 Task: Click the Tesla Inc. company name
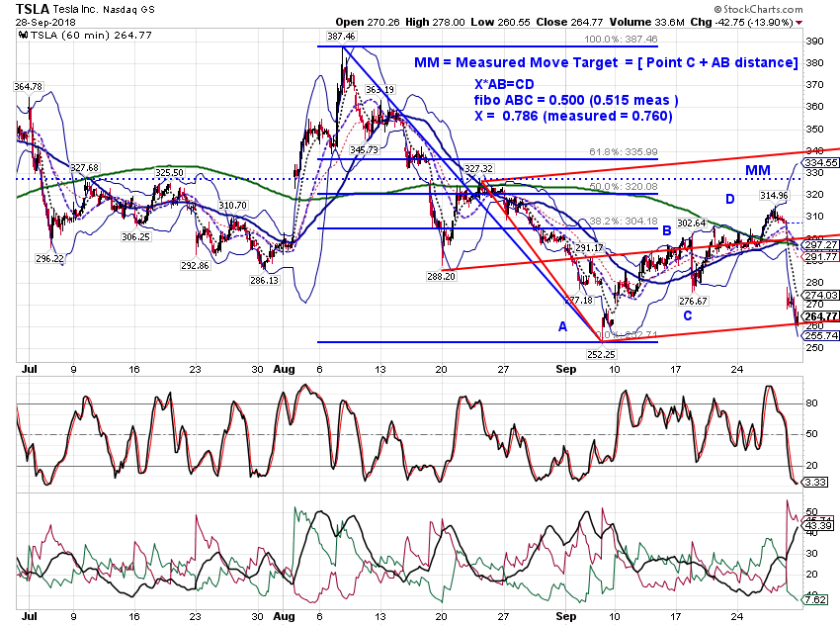[x=78, y=10]
